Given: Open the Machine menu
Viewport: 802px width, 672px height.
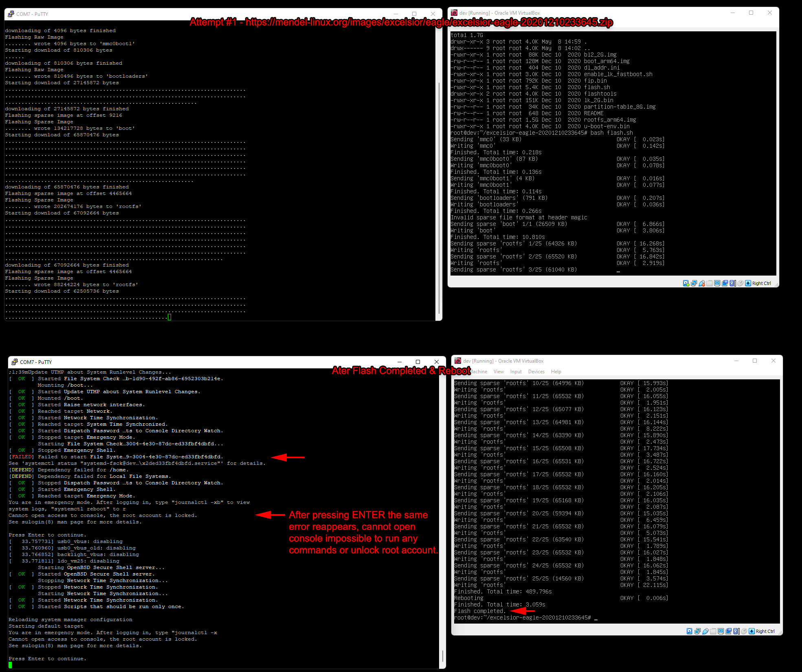Looking at the screenshot, I should point(479,371).
